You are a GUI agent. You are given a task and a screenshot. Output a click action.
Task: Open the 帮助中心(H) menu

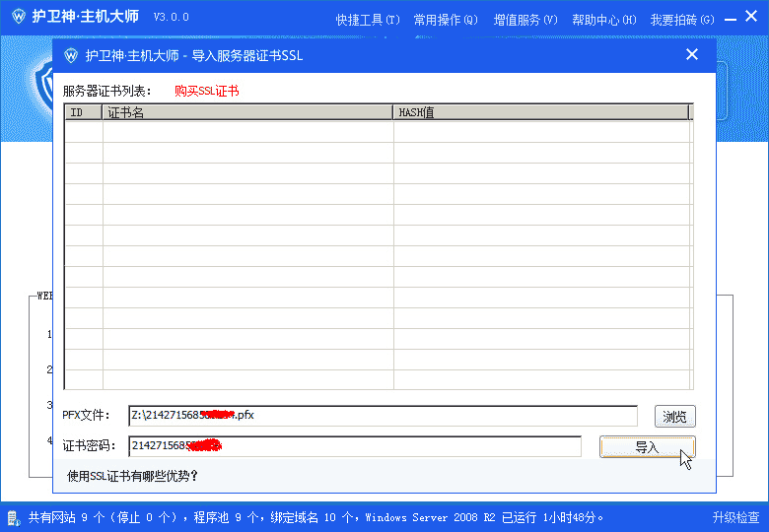click(x=604, y=20)
